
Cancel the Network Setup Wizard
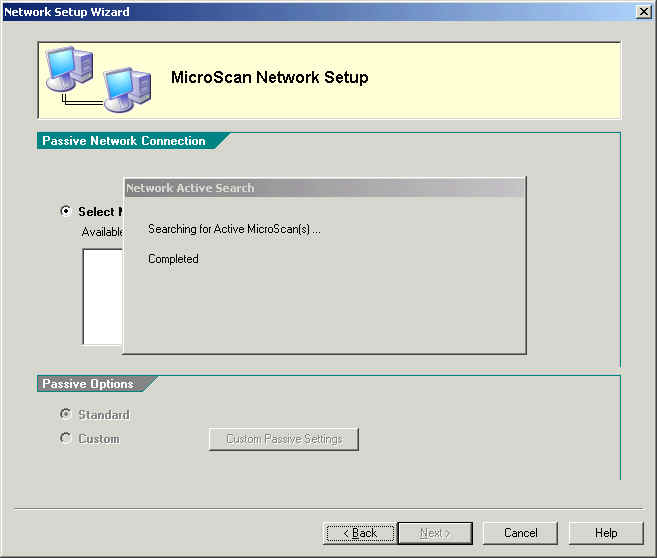[x=520, y=533]
